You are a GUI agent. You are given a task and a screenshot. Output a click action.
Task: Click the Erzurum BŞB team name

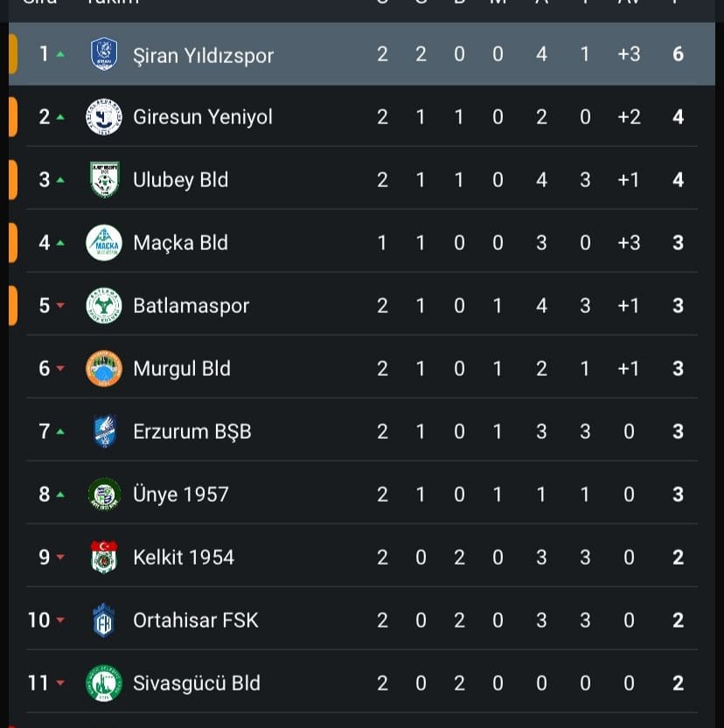point(191,432)
